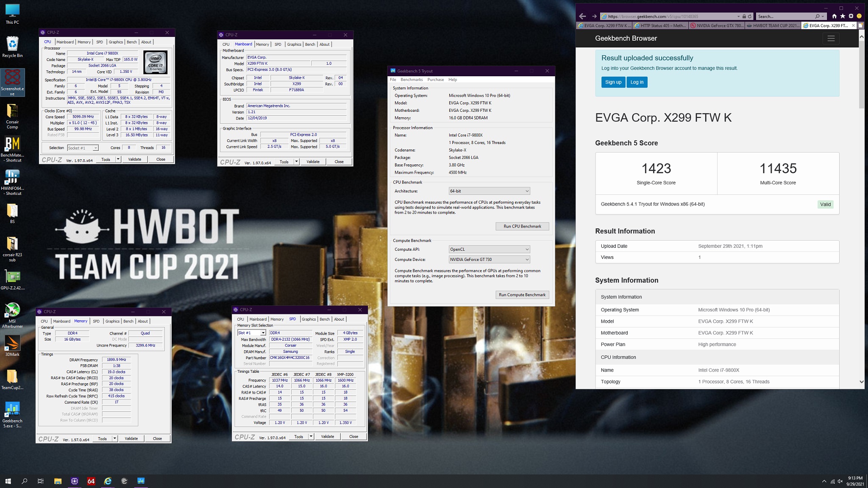Open File Explorer from taskbar
This screenshot has height=488, width=868.
[x=58, y=481]
